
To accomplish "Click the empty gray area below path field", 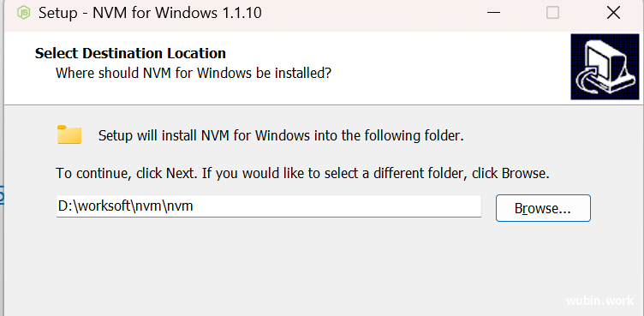I will tap(288, 267).
